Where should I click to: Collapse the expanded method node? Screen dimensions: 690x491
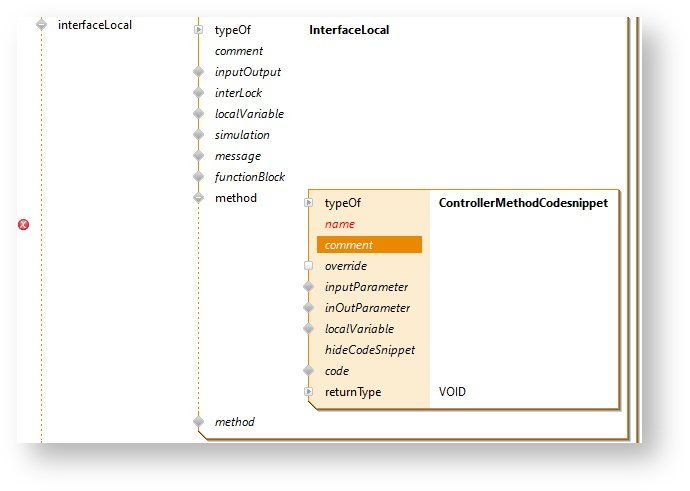coord(199,198)
